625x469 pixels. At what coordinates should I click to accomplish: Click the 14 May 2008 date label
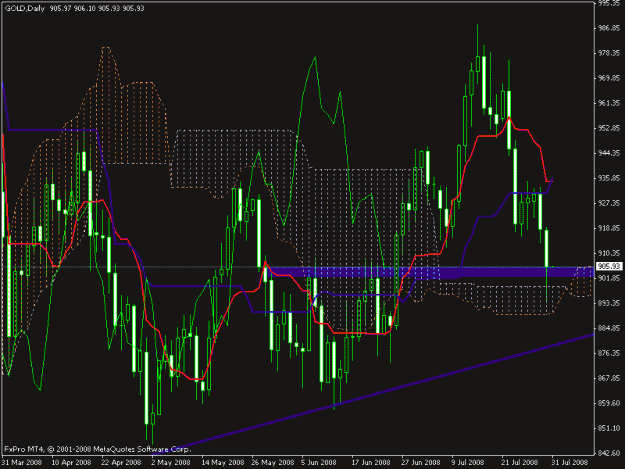[x=223, y=463]
